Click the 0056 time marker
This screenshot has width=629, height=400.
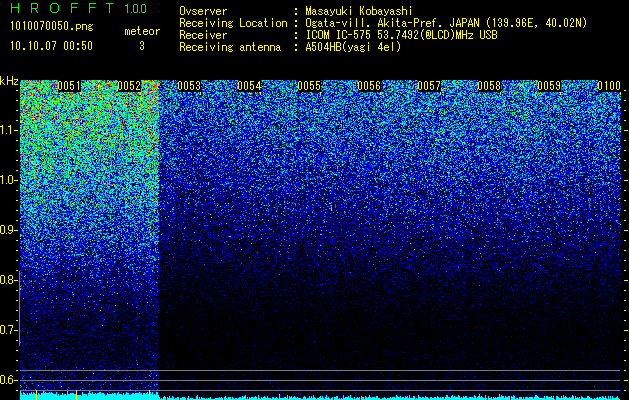coord(369,86)
